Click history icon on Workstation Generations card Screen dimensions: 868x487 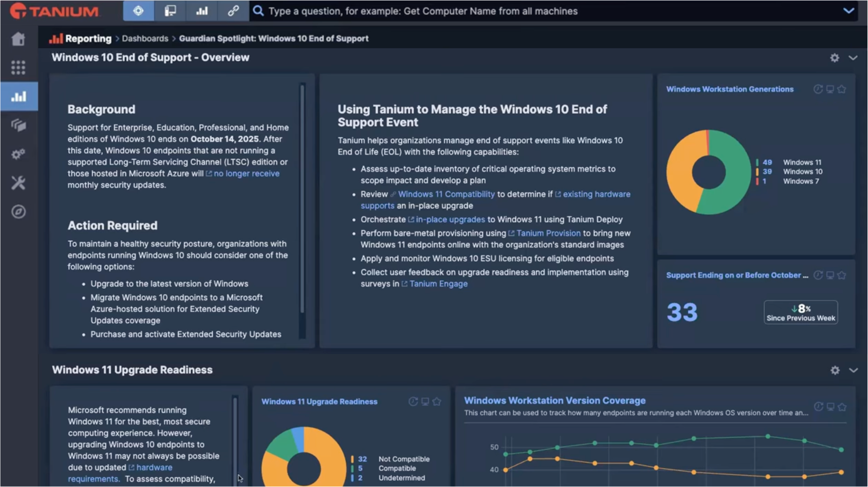[x=818, y=89]
